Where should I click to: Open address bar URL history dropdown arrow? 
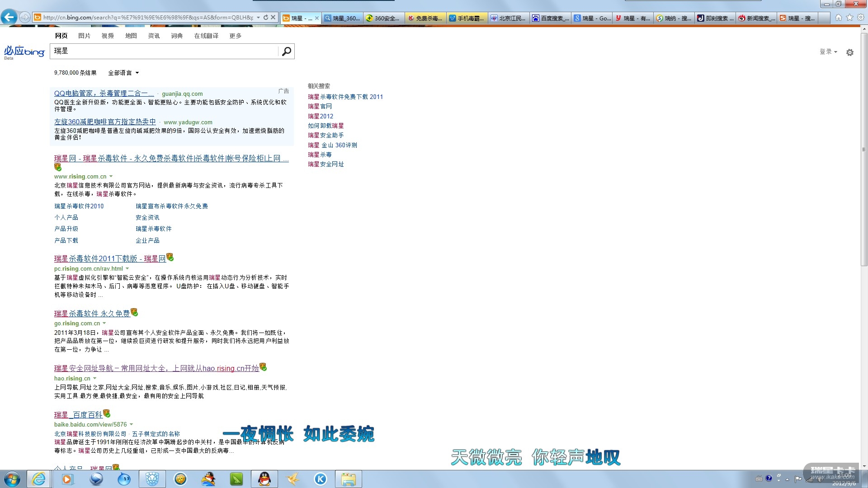pos(258,18)
